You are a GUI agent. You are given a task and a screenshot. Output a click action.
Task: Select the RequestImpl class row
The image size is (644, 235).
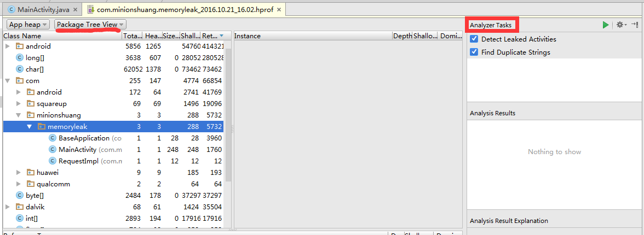(114, 161)
